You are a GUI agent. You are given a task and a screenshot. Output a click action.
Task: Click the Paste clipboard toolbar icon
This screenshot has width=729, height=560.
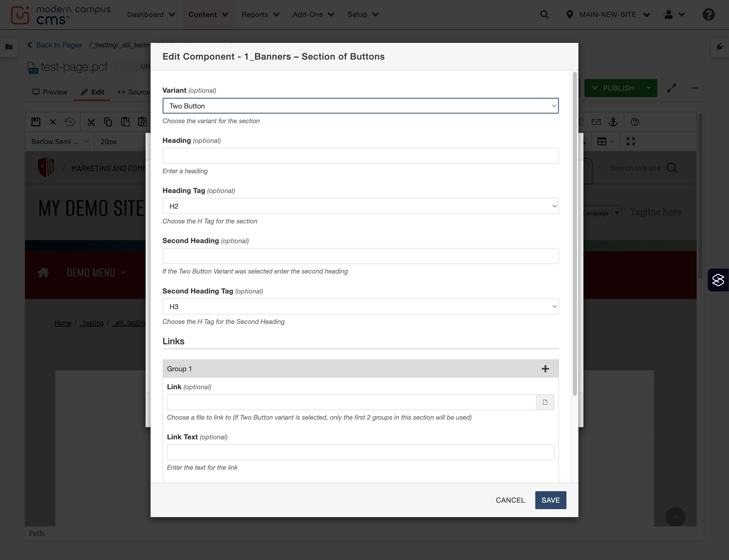coord(125,122)
